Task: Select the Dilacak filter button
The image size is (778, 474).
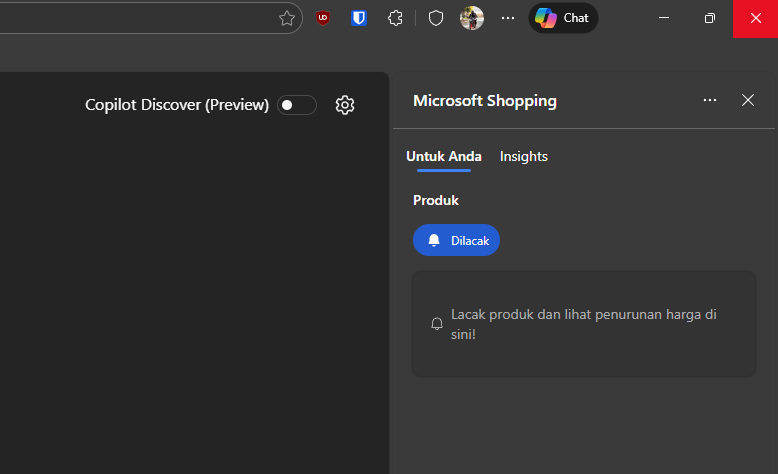Action: click(456, 240)
